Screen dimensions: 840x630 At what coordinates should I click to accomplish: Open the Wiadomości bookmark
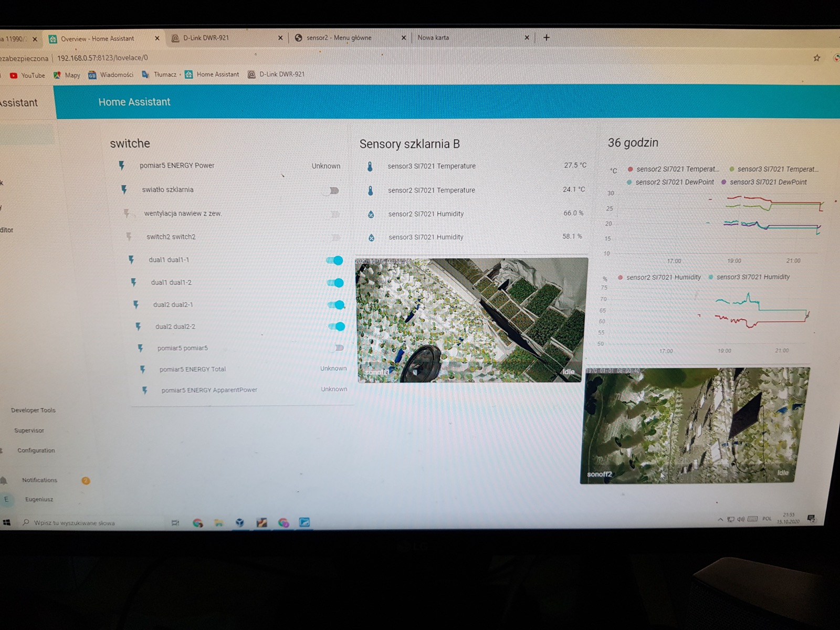click(x=111, y=75)
